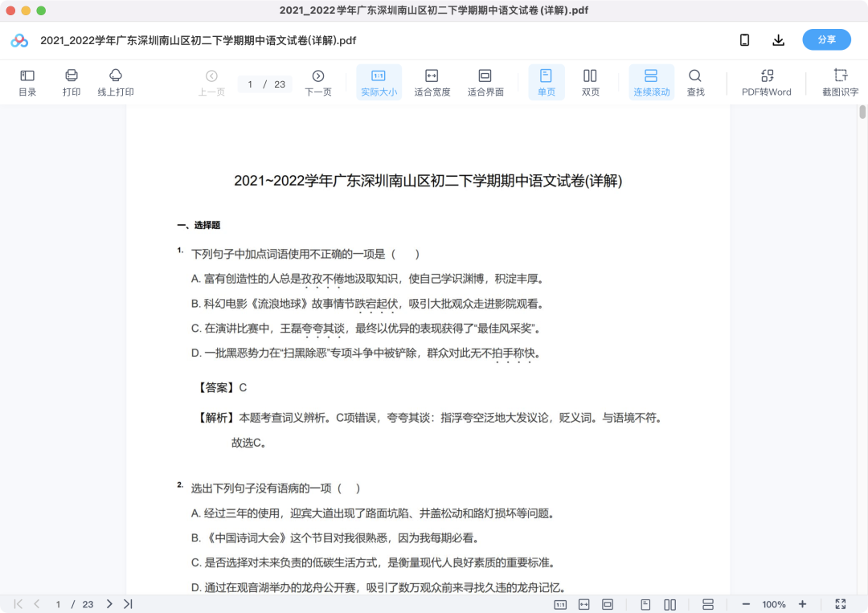Open 截图识字 screenshot OCR tool

tap(841, 83)
